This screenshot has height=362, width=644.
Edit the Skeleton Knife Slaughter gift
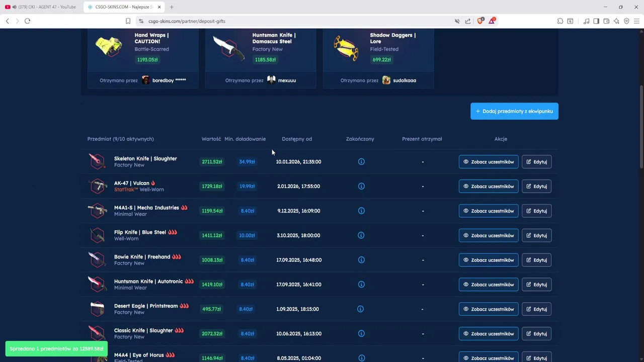[537, 162]
